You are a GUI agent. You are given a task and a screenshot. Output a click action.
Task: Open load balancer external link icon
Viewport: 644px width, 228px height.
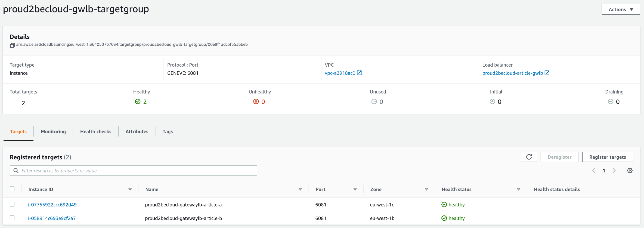tap(547, 73)
